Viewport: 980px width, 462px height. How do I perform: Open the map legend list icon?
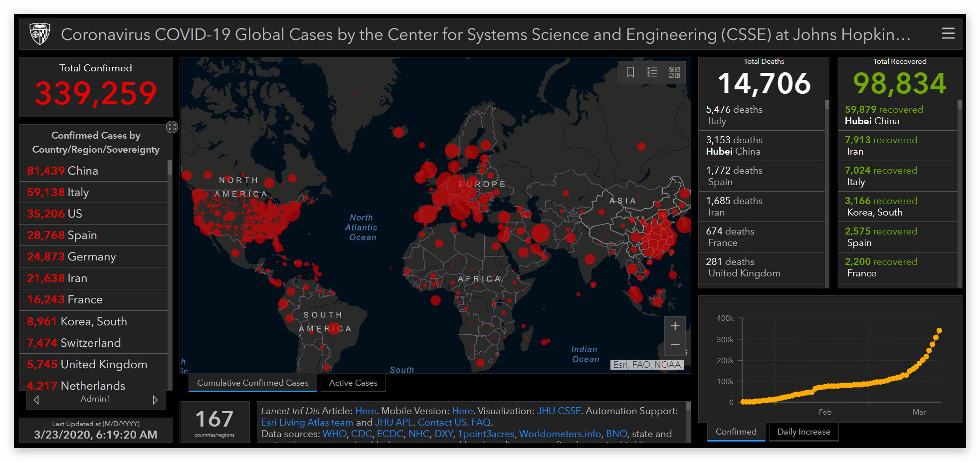652,72
